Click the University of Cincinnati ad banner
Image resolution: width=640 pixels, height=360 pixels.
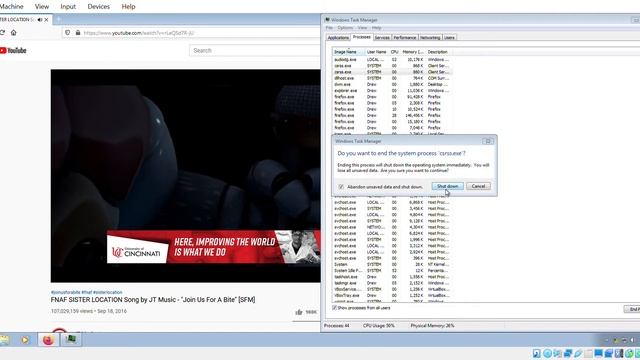point(213,247)
